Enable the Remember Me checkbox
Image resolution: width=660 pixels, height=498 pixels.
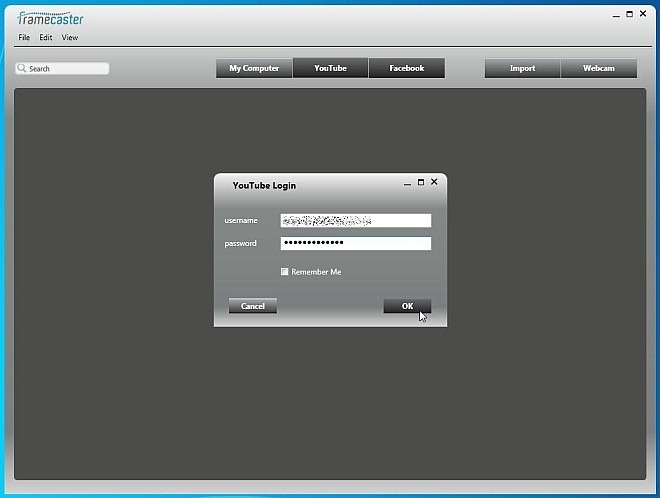click(x=285, y=272)
